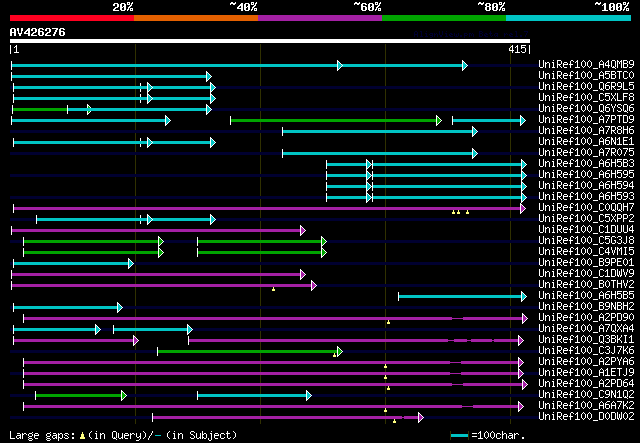Open subject UniRef100_A4QMB9
640x443 pixels.
586,65
